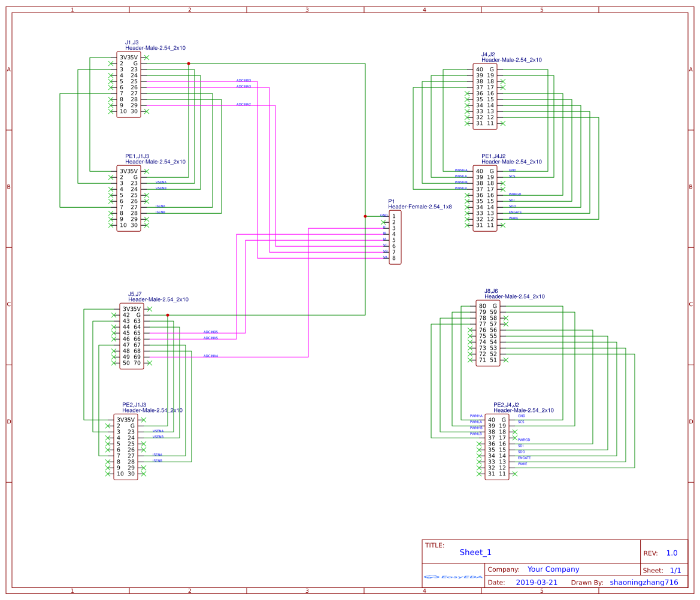Select the ADCINB3 net label
Screen dimensions: 700x600
(243, 80)
